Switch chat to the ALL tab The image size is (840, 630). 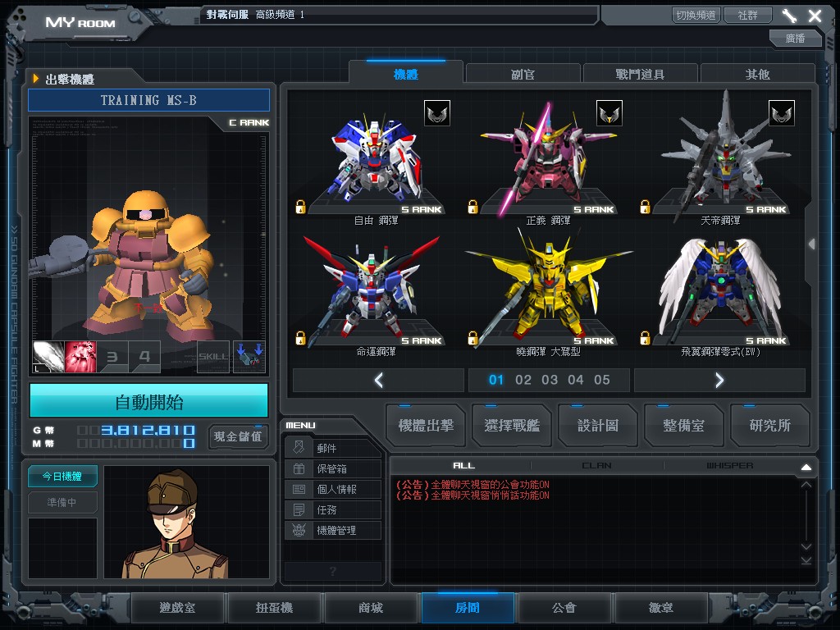(464, 466)
